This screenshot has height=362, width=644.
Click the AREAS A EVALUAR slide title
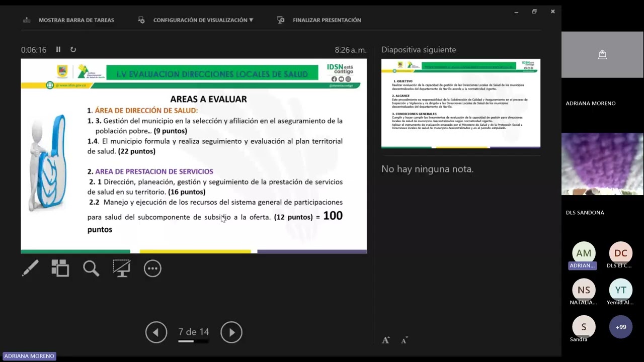208,99
